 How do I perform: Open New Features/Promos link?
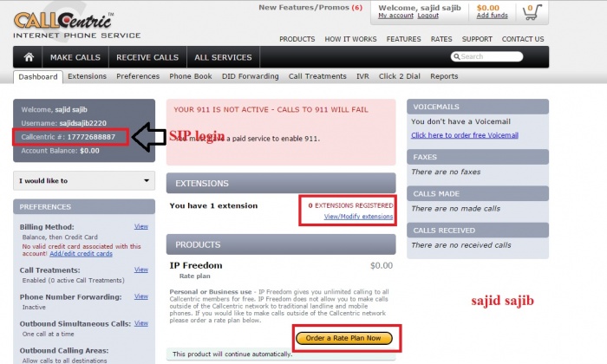point(310,7)
